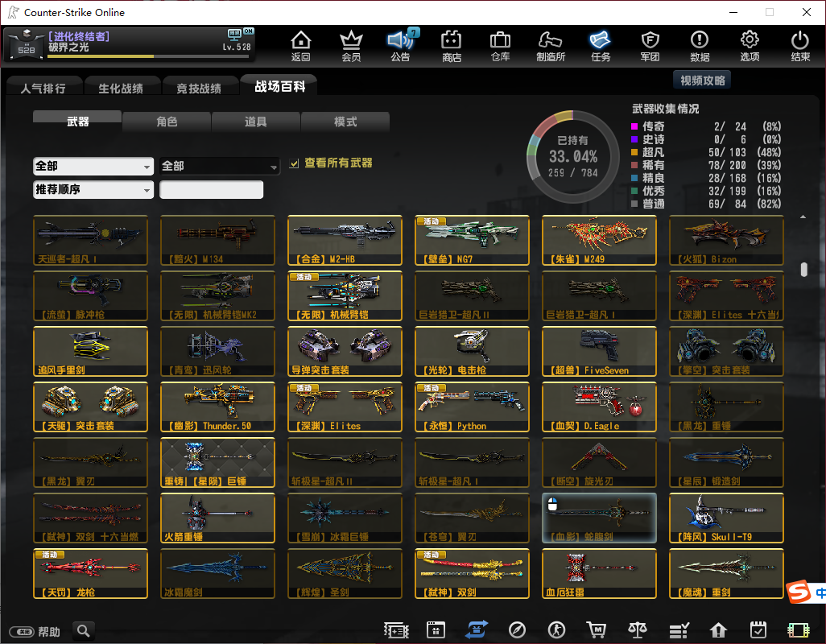The image size is (826, 644).
Task: Open the first 全部 category dropdown
Action: click(x=93, y=166)
